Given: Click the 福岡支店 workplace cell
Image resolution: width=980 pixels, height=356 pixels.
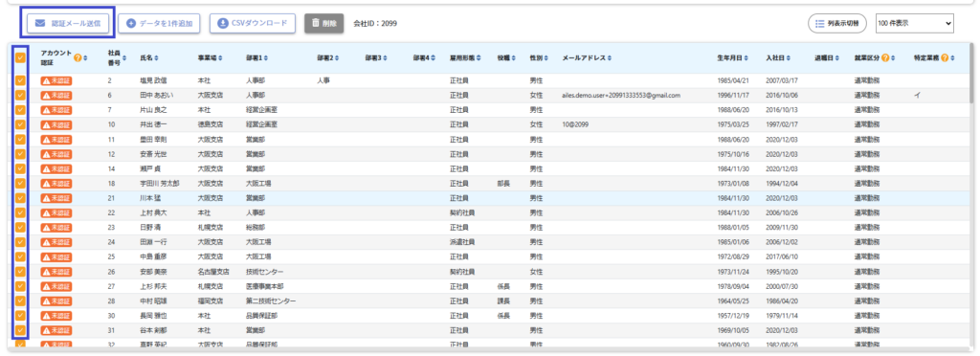Looking at the screenshot, I should coord(211,301).
